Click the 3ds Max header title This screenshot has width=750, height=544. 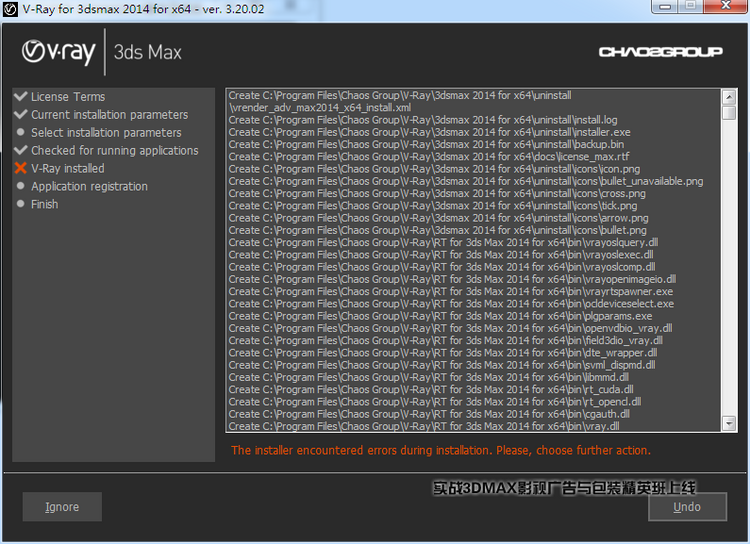pyautogui.click(x=147, y=52)
